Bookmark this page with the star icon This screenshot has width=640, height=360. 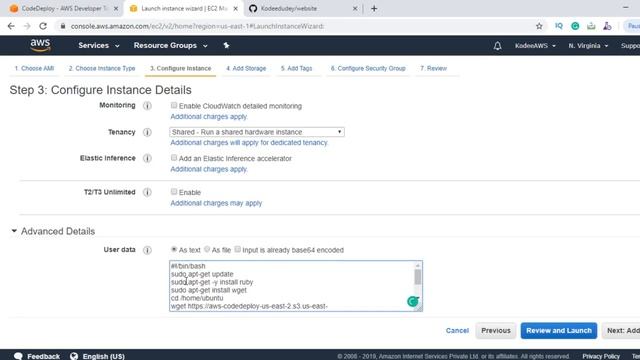pos(539,26)
